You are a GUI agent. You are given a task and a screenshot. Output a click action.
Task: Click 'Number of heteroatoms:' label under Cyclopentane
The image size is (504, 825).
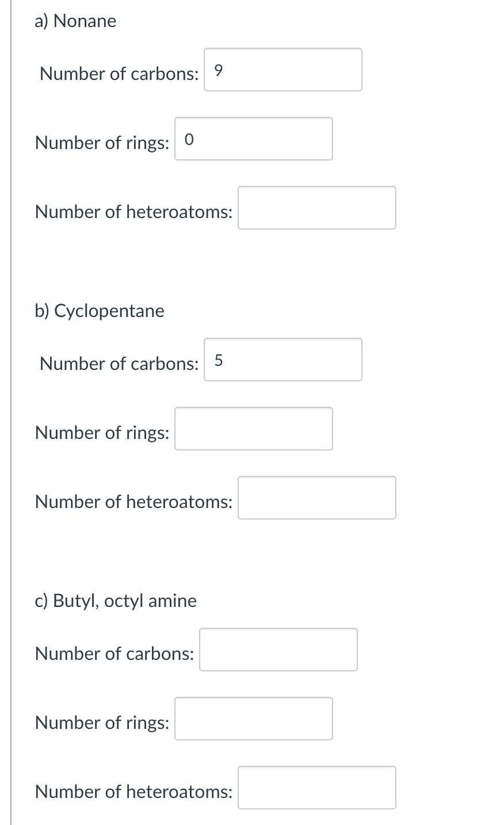tap(134, 502)
